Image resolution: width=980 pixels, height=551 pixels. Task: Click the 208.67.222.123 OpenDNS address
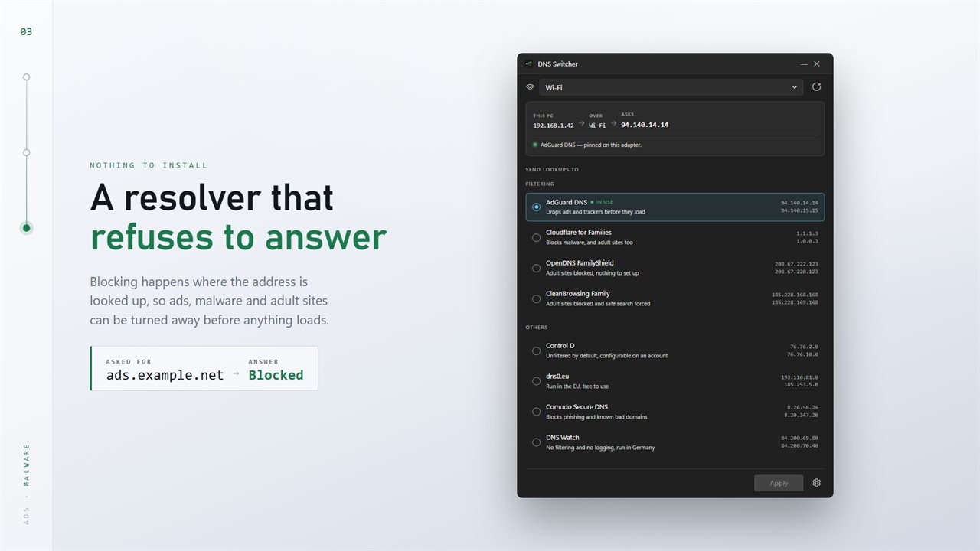pyautogui.click(x=796, y=263)
